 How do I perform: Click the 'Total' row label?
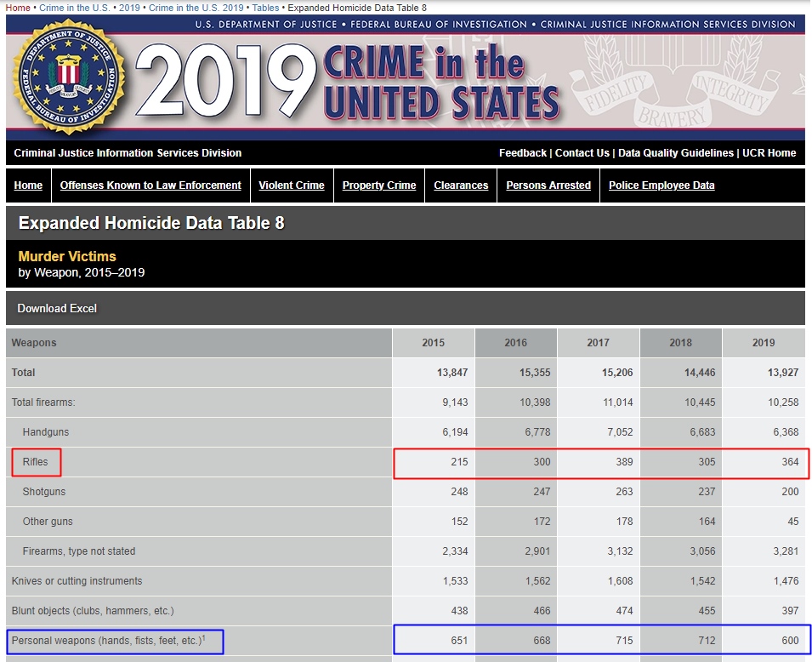tap(23, 372)
